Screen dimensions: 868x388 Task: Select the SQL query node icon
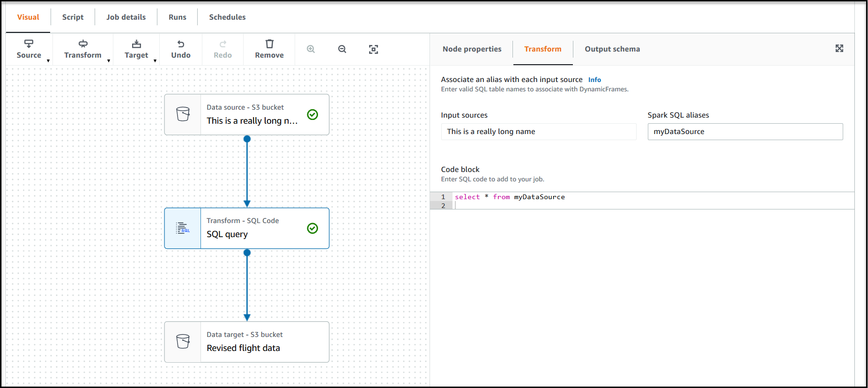click(183, 228)
